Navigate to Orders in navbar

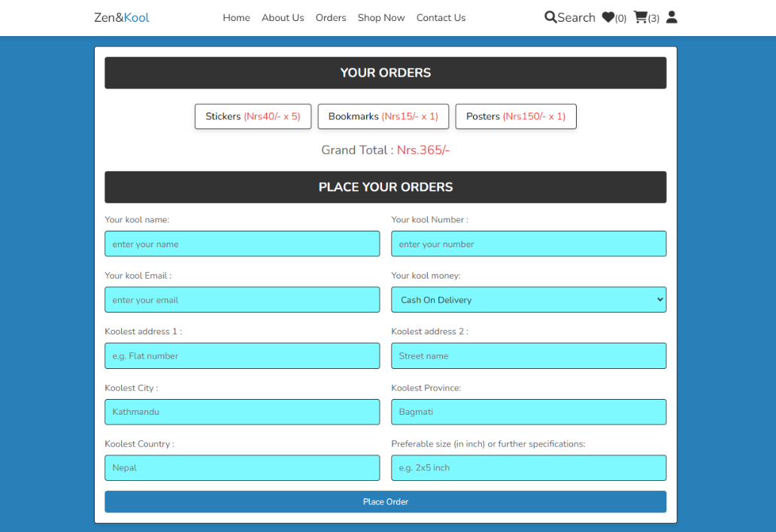[x=331, y=18]
